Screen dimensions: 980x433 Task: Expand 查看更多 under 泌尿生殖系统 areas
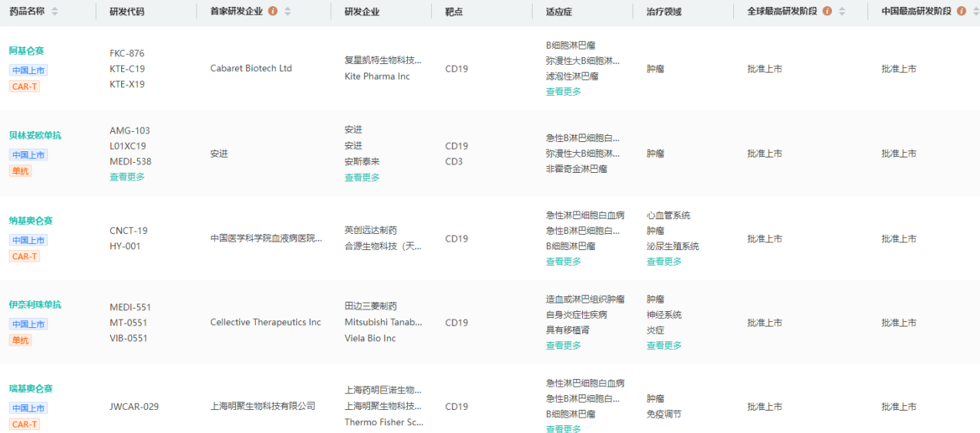664,262
